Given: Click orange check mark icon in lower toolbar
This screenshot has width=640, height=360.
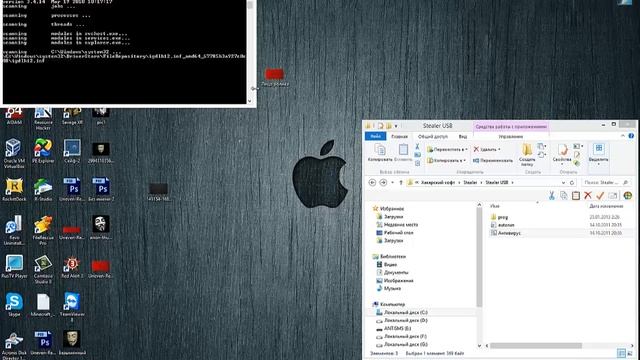Looking at the screenshot, I should [600, 196].
